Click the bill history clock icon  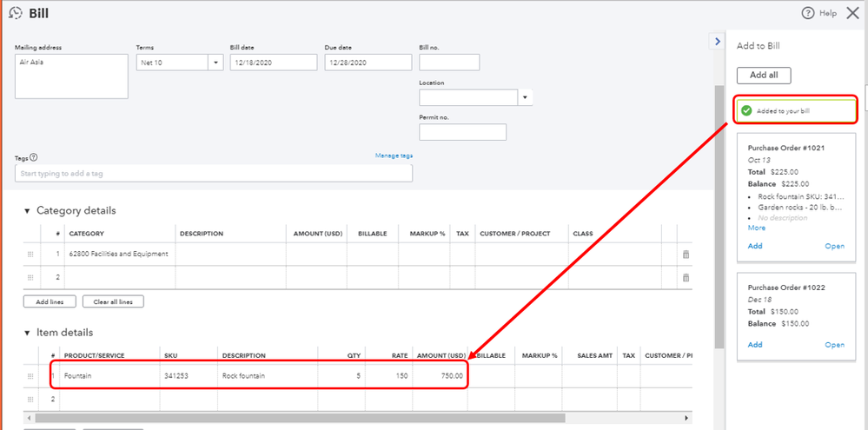pos(14,13)
